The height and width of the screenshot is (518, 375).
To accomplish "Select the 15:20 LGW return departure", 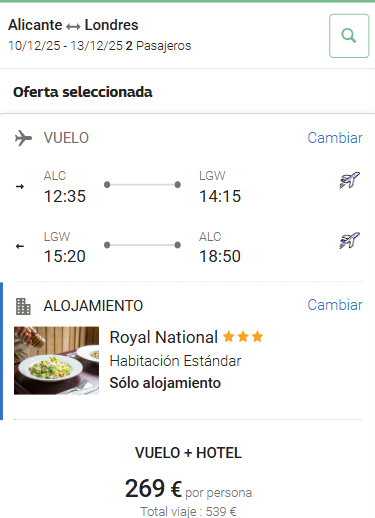I will 65,256.
